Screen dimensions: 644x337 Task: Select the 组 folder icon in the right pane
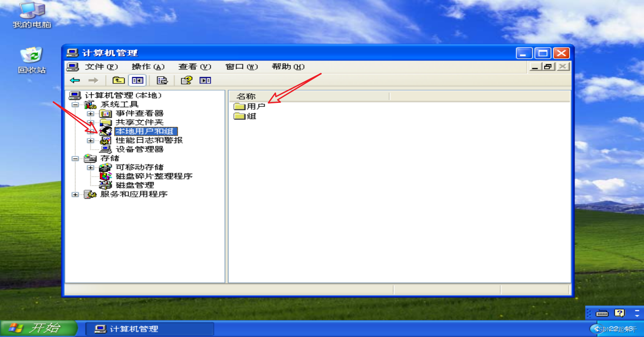point(240,116)
